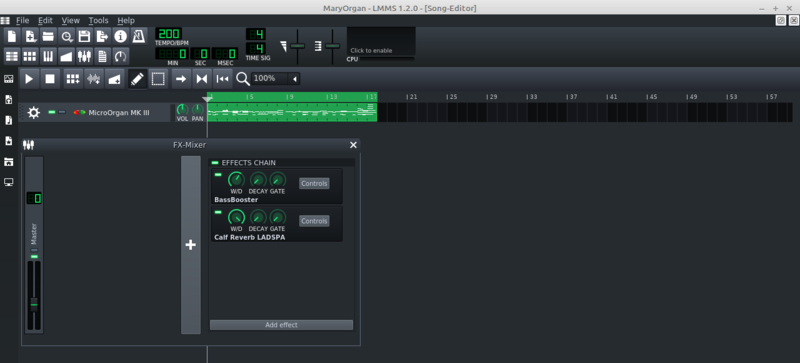This screenshot has width=800, height=363.
Task: Create new project from template icon
Action: (31, 36)
